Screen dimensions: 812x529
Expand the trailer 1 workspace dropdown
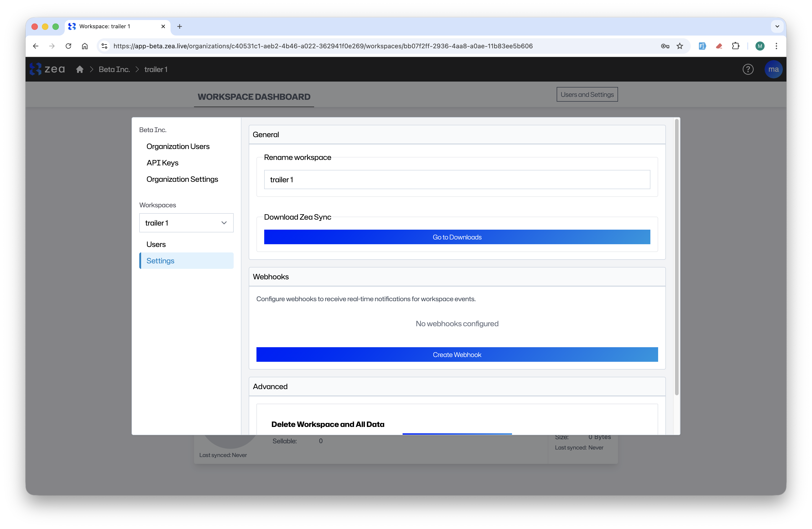pos(186,223)
